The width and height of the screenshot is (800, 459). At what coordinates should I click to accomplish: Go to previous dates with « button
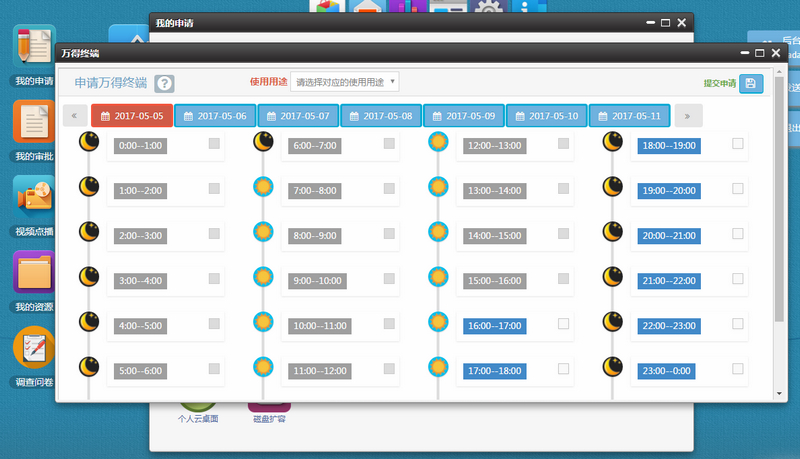click(x=75, y=116)
